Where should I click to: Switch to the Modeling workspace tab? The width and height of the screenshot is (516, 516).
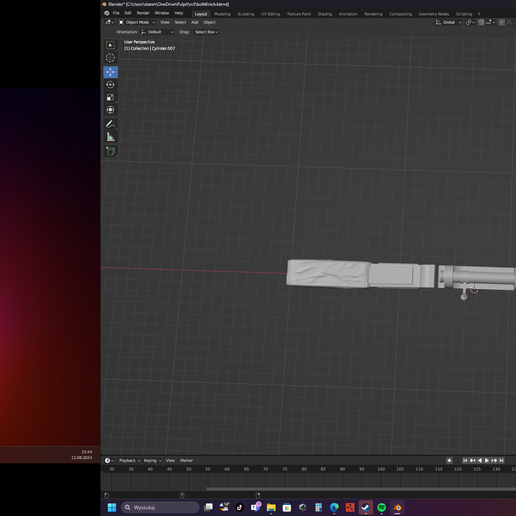pos(222,14)
